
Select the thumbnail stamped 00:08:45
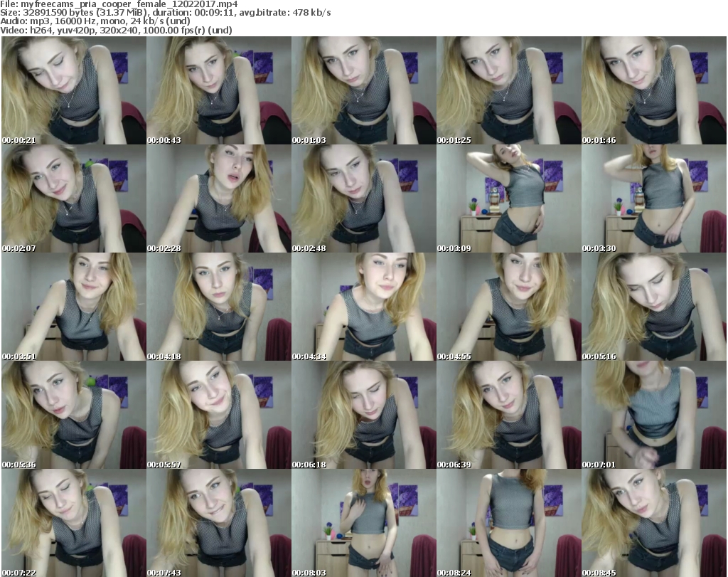654,523
